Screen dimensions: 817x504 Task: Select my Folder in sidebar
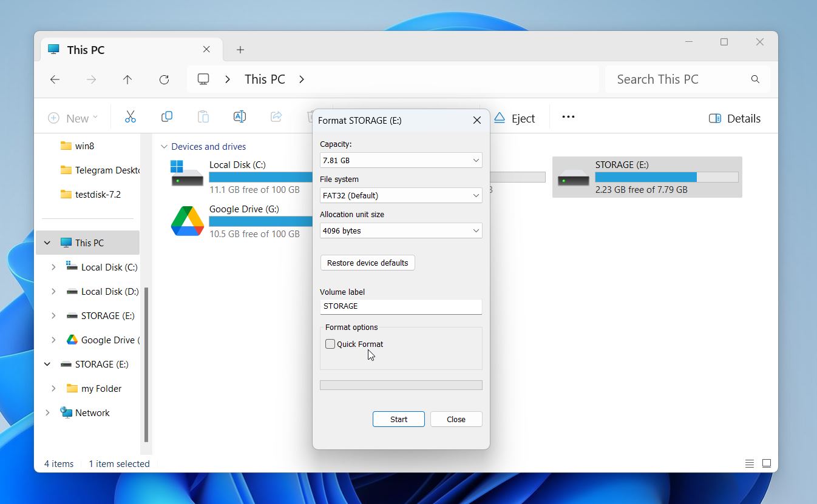tap(94, 388)
